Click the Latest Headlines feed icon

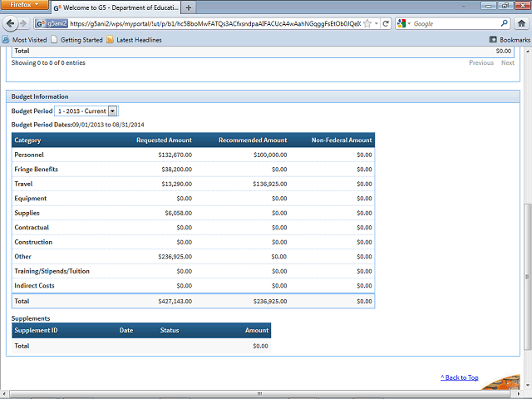110,40
